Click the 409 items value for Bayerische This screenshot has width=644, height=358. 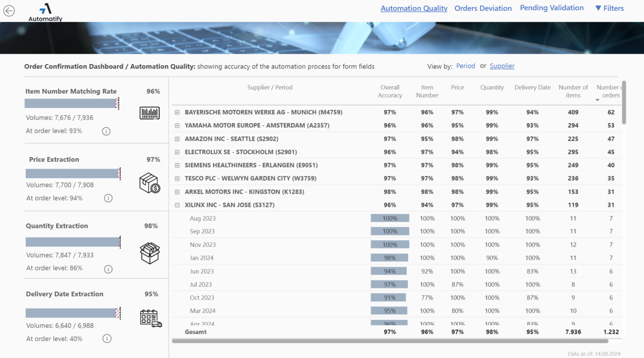pos(573,113)
